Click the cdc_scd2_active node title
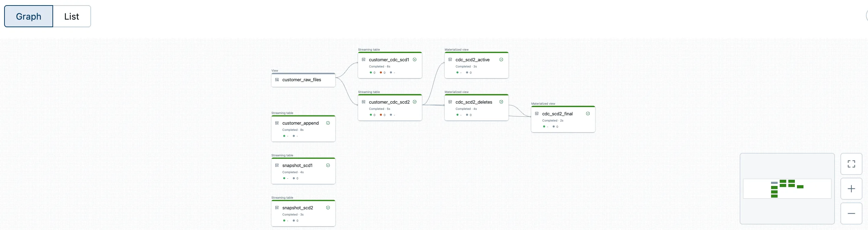Viewport: 868px width, 230px height. point(472,60)
